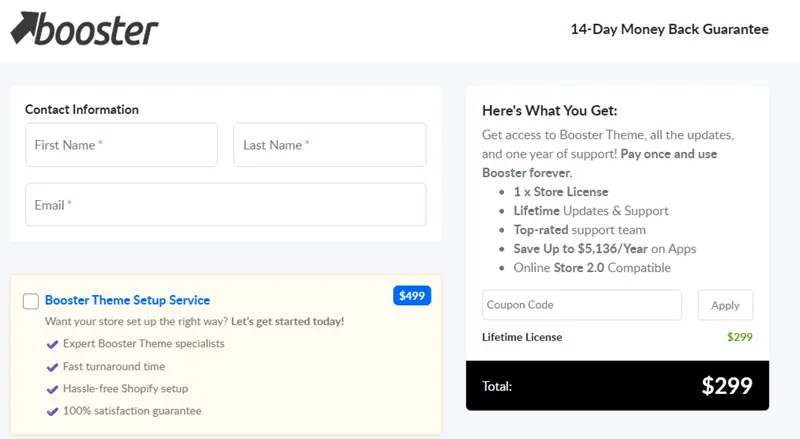Image resolution: width=800 pixels, height=439 pixels.
Task: Focus the First Name field
Action: click(x=121, y=145)
